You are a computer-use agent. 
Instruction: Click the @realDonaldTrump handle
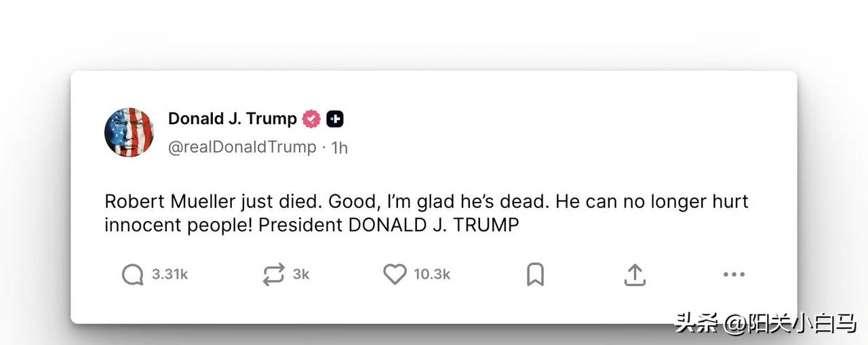click(242, 147)
